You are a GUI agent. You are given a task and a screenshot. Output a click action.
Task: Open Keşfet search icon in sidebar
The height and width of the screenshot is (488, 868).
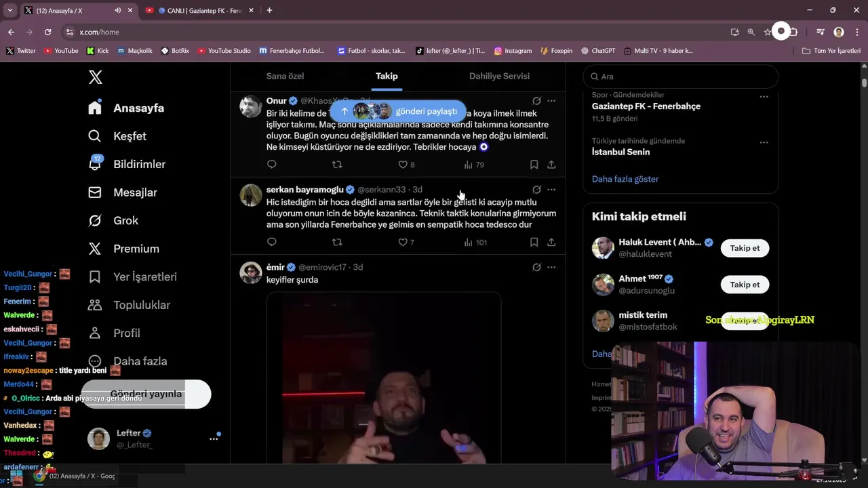pos(95,136)
